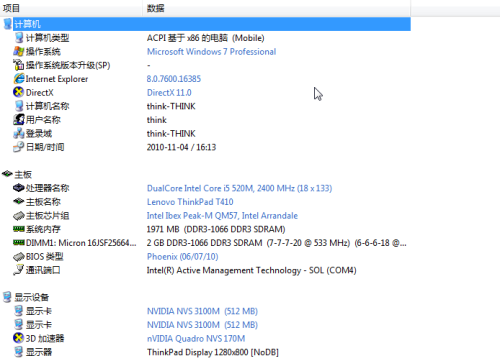Select the ThinkPad Display 1280x800 [NoDB] value

click(213, 352)
